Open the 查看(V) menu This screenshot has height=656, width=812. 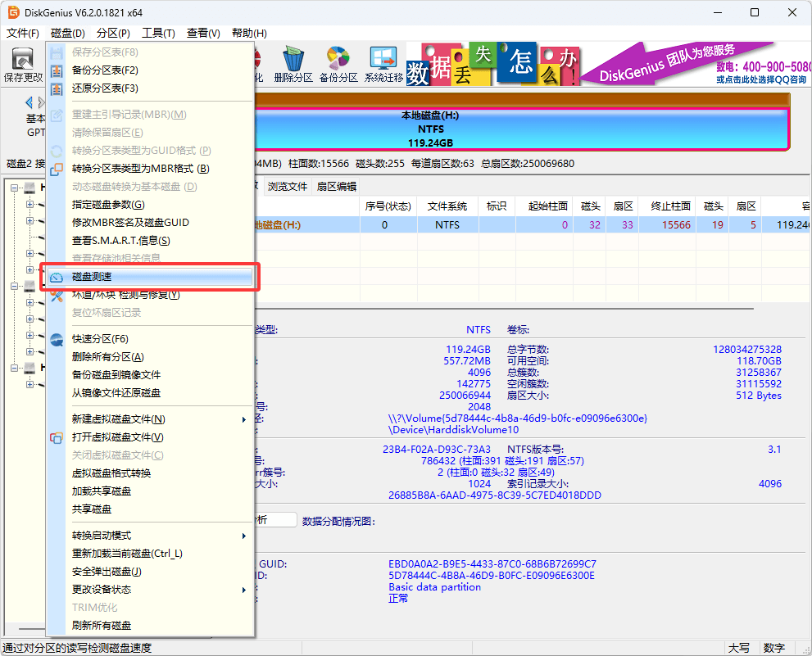[x=203, y=33]
